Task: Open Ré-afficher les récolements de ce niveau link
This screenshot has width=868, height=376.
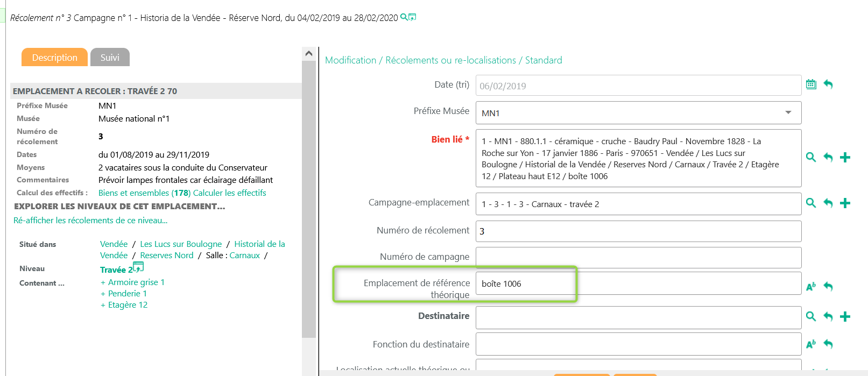Action: point(90,221)
